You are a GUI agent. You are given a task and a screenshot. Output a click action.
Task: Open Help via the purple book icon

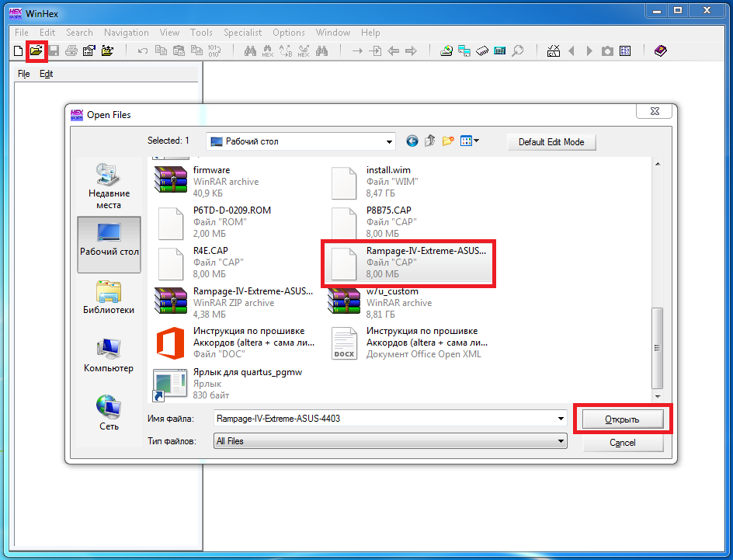[x=661, y=50]
